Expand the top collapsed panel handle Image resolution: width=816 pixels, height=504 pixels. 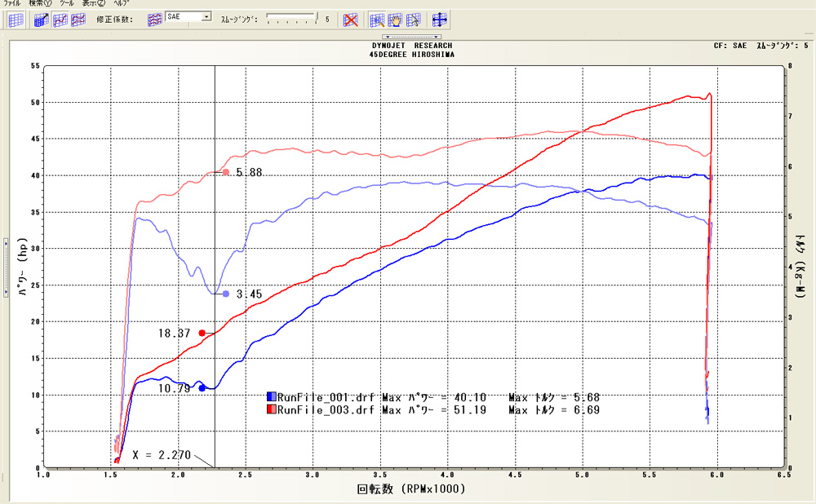pyautogui.click(x=413, y=37)
